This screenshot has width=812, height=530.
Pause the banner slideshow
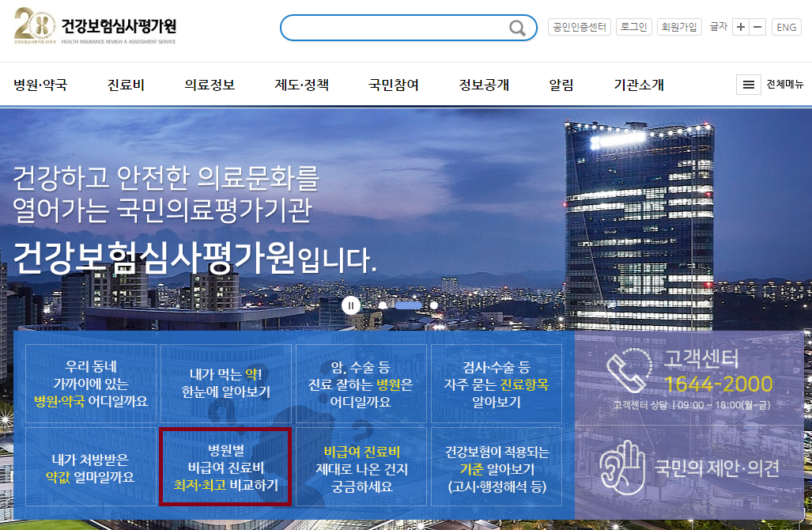point(350,305)
